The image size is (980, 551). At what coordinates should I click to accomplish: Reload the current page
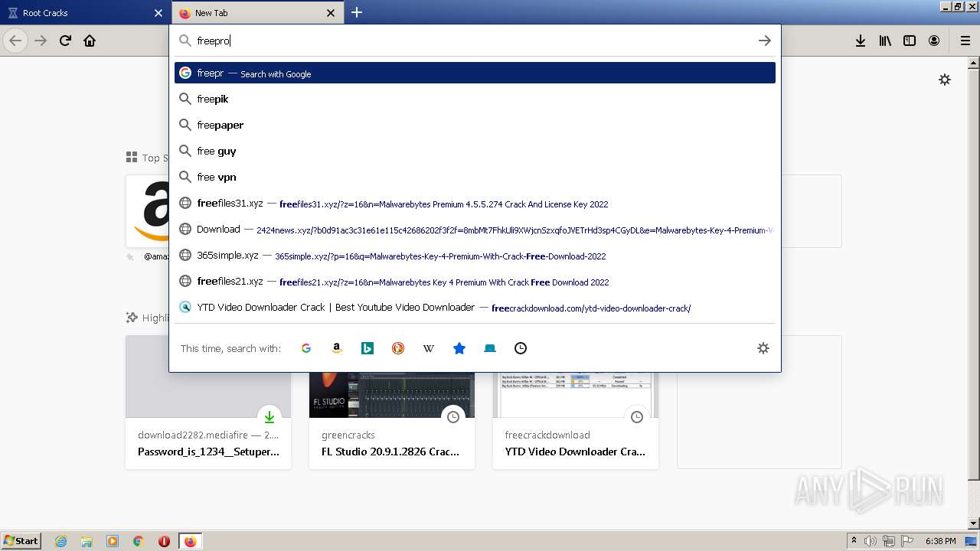pos(65,41)
